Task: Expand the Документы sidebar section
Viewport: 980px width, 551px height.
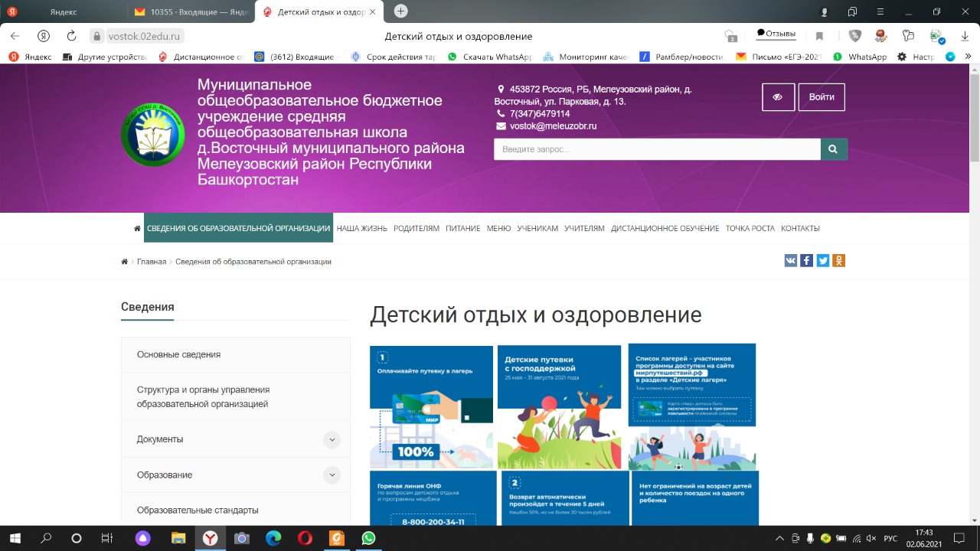Action: (x=332, y=439)
